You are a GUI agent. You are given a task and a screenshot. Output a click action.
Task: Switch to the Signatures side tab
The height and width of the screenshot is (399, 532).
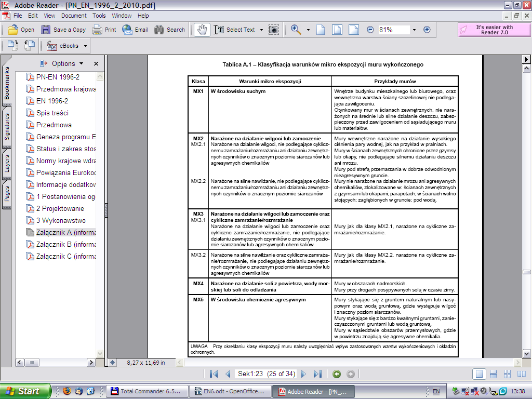[7, 127]
